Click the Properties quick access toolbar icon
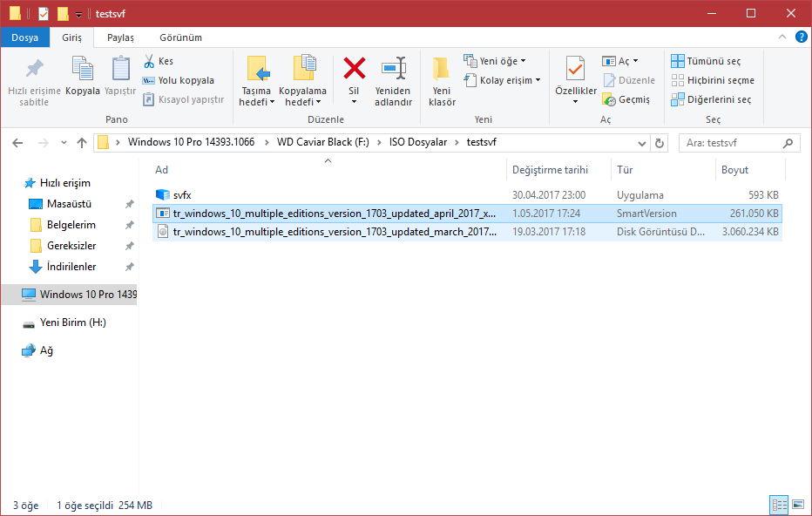The width and height of the screenshot is (812, 516). click(44, 13)
